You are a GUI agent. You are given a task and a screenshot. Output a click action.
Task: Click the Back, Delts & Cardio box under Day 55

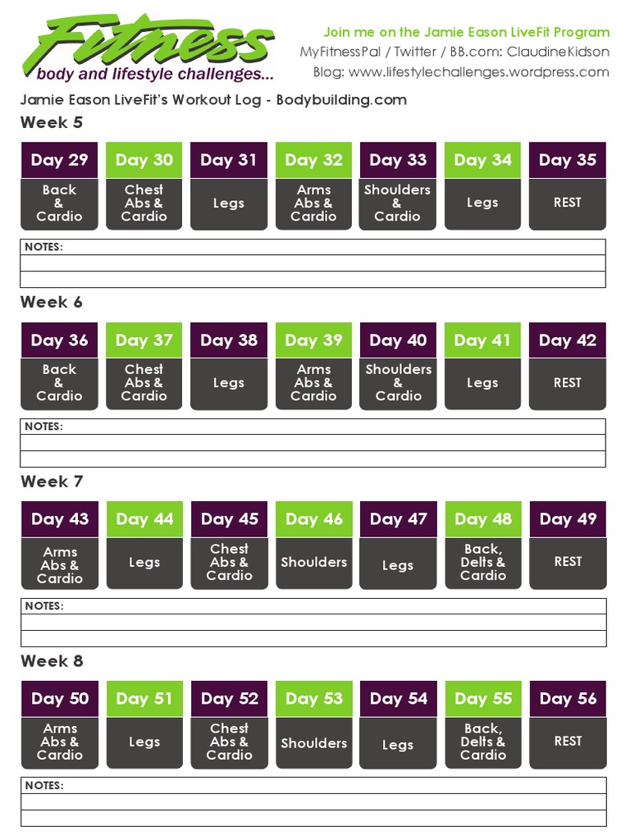point(483,742)
